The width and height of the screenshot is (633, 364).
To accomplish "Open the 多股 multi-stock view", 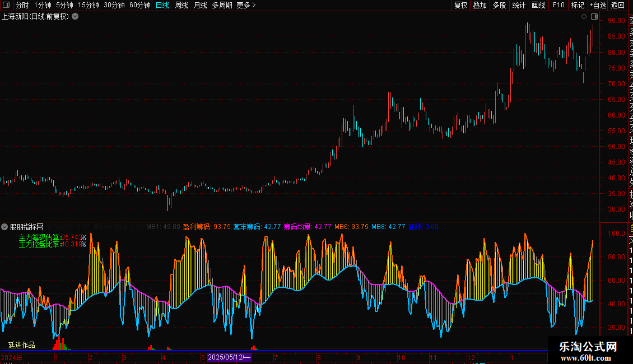I will point(499,5).
